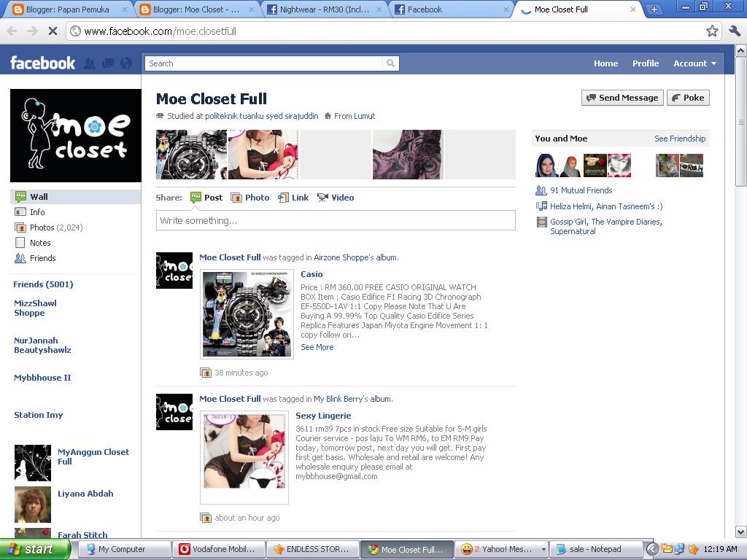Open notifications globe icon in header

pyautogui.click(x=125, y=63)
